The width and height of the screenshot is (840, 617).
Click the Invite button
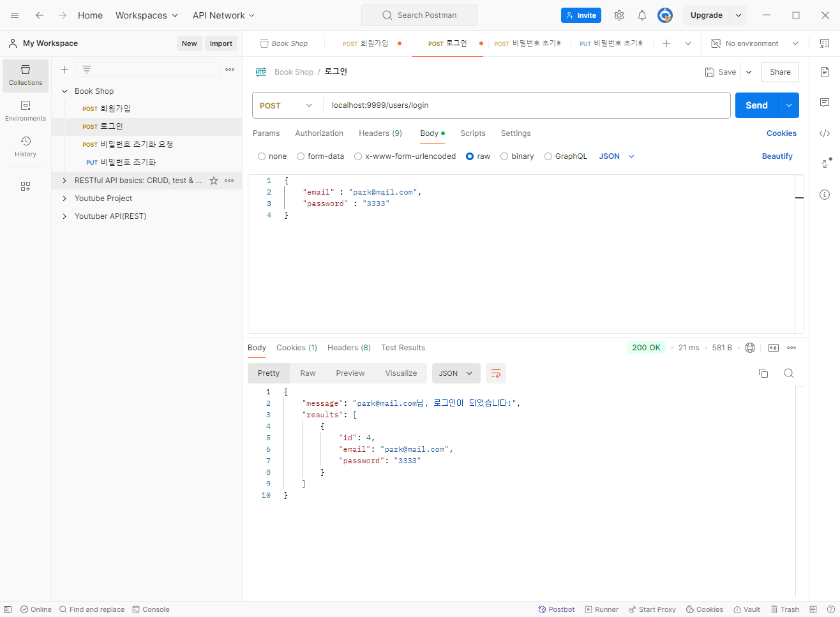click(581, 15)
